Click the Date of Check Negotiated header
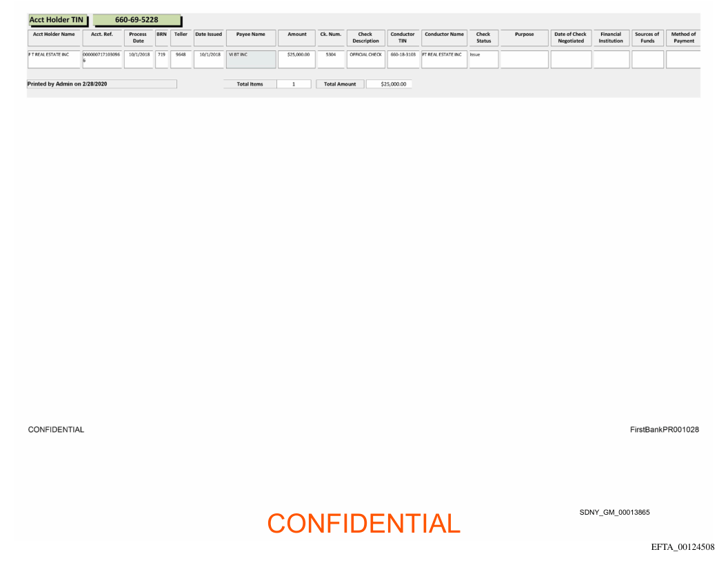 570,37
